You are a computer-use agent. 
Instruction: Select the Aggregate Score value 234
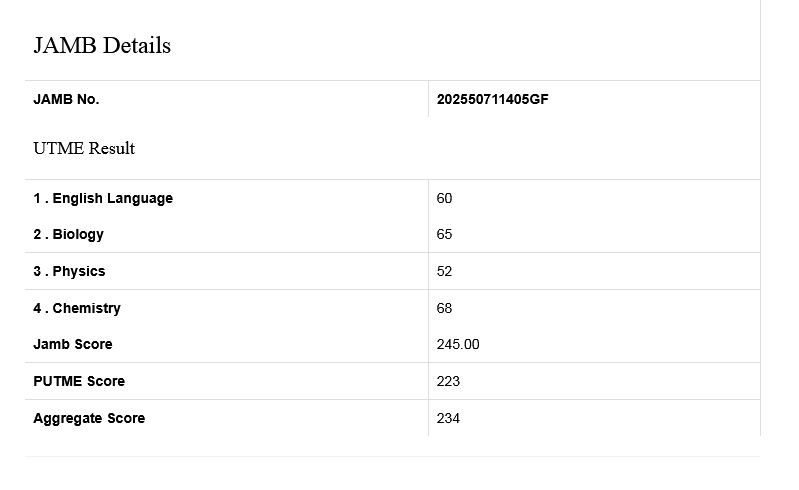point(448,418)
